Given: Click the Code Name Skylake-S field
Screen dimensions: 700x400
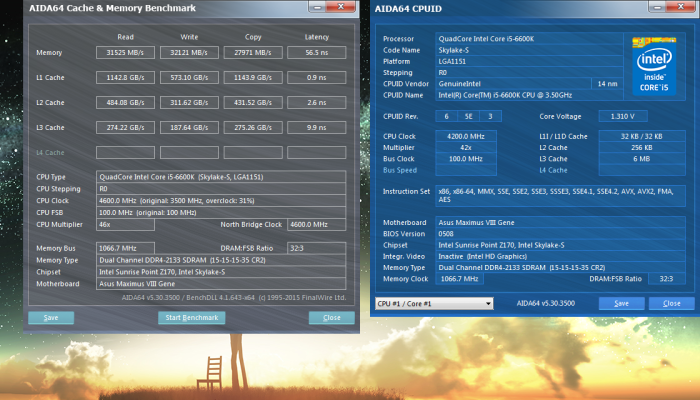Looking at the screenshot, I should pos(529,50).
